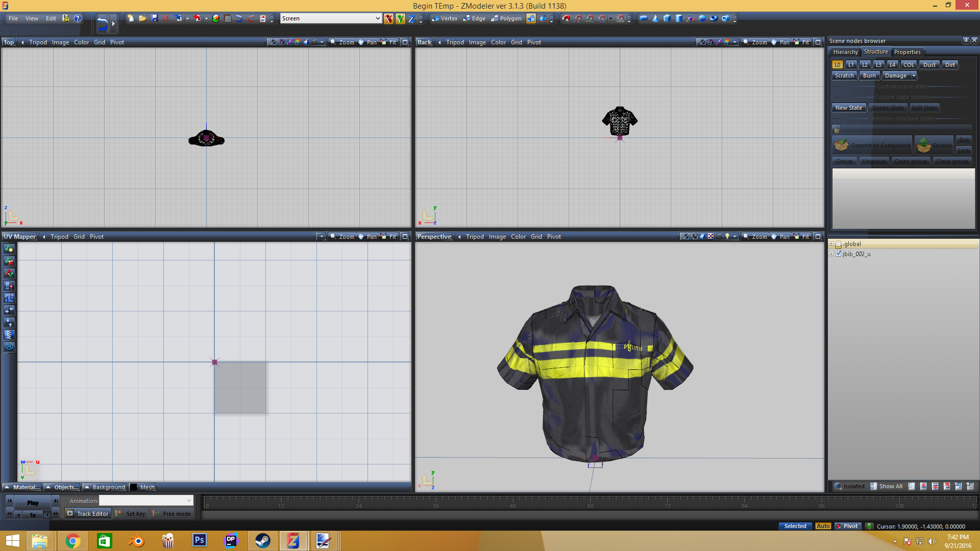Viewport: 980px width, 551px height.
Task: Click the cone primitive icon
Action: point(655,18)
